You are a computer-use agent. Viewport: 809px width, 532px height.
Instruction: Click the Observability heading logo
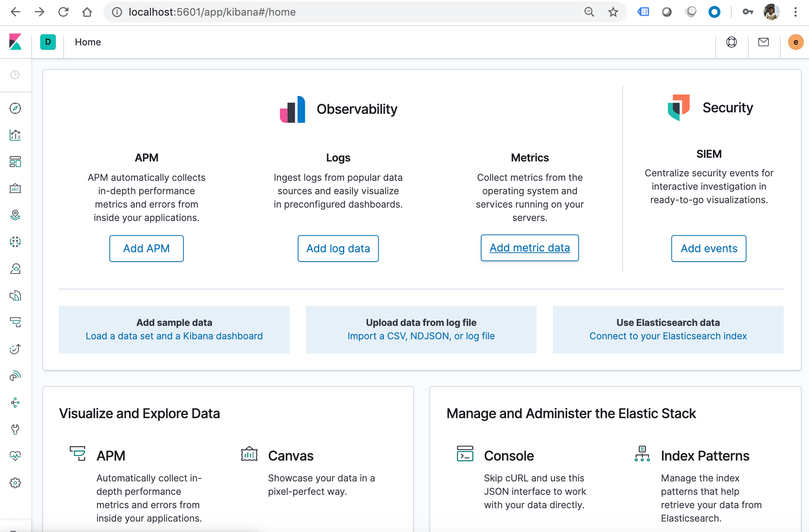pos(292,109)
